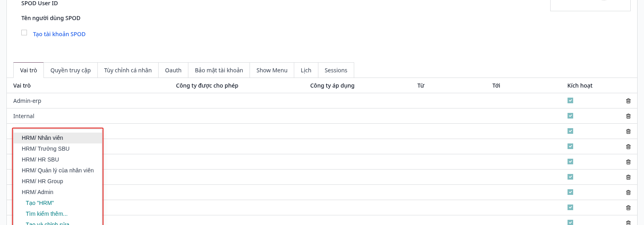644x225 pixels.
Task: View the Sessions tab
Action: (336, 70)
